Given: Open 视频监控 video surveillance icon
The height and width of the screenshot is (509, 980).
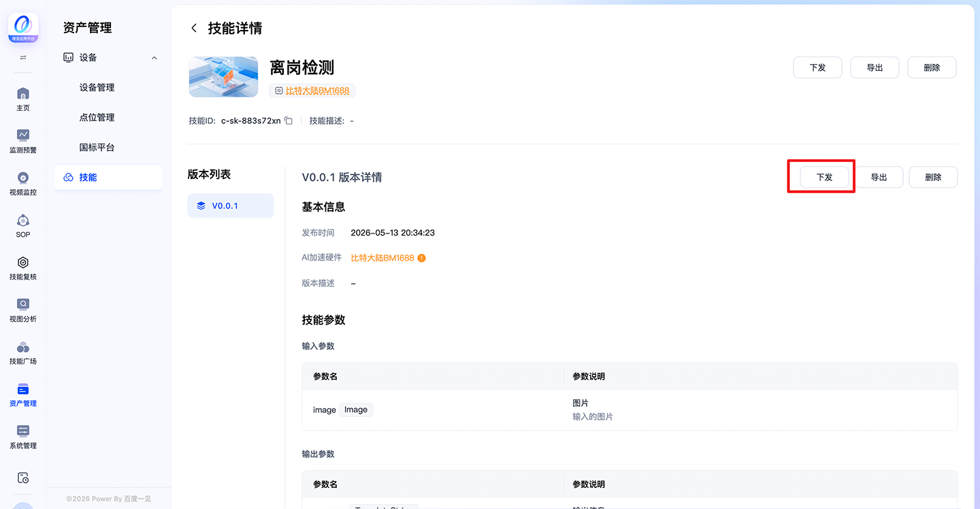Looking at the screenshot, I should point(23,178).
